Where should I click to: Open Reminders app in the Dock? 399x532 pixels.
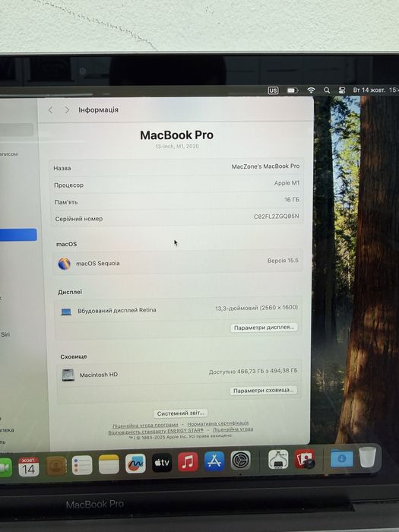pyautogui.click(x=82, y=465)
